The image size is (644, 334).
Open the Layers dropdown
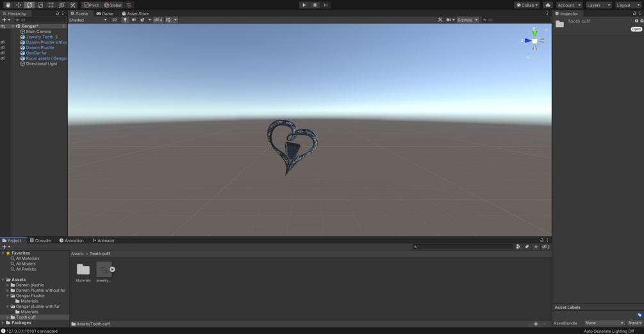[599, 5]
